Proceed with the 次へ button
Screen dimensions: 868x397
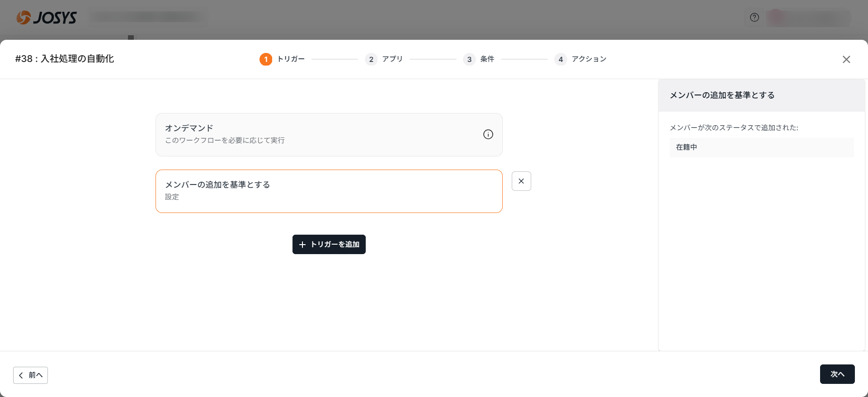coord(837,374)
